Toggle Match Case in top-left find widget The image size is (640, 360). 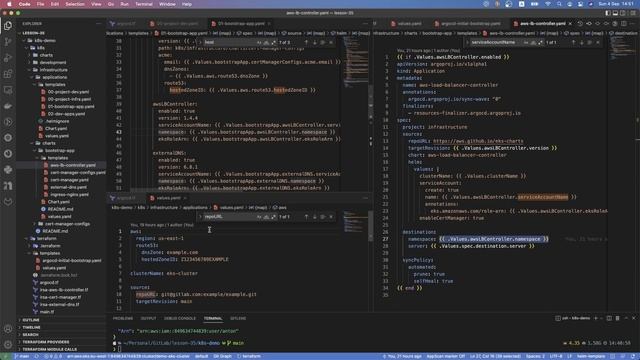(259, 42)
